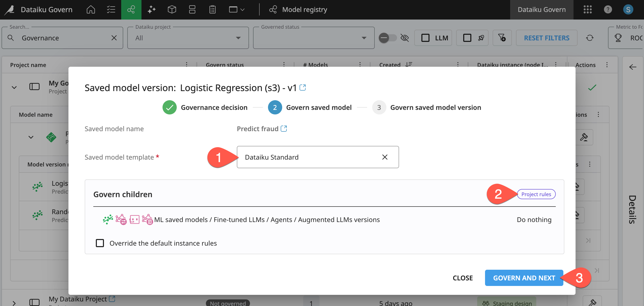
Task: Clear the Dataiku Standard template selection
Action: [x=385, y=157]
